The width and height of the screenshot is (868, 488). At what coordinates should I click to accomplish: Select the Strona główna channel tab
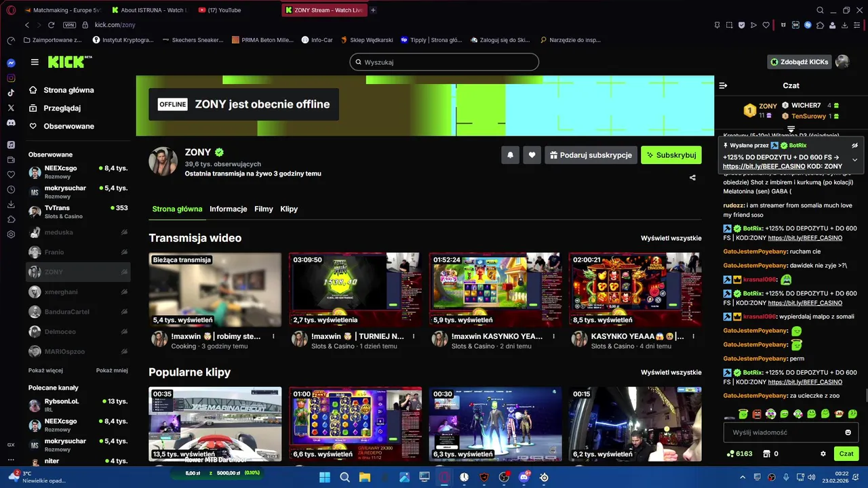coord(177,209)
